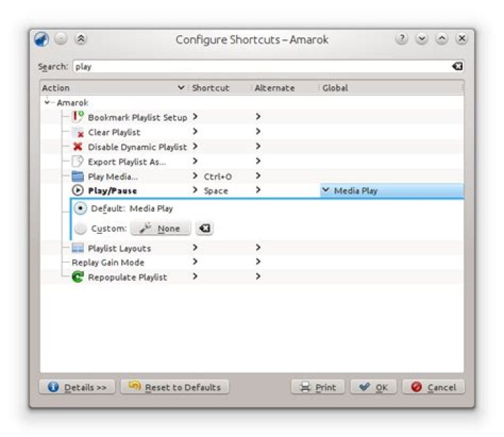The width and height of the screenshot is (504, 437).
Task: Select the Playlist Layouts row label
Action: pos(119,248)
